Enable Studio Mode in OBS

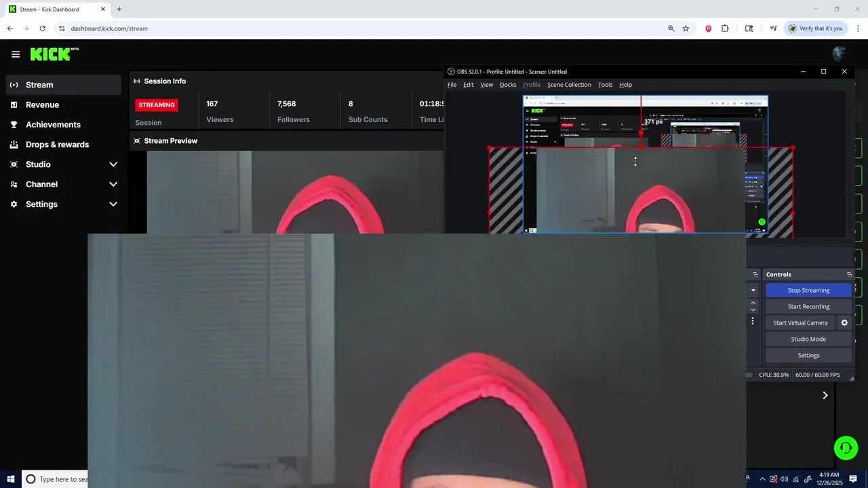(808, 339)
